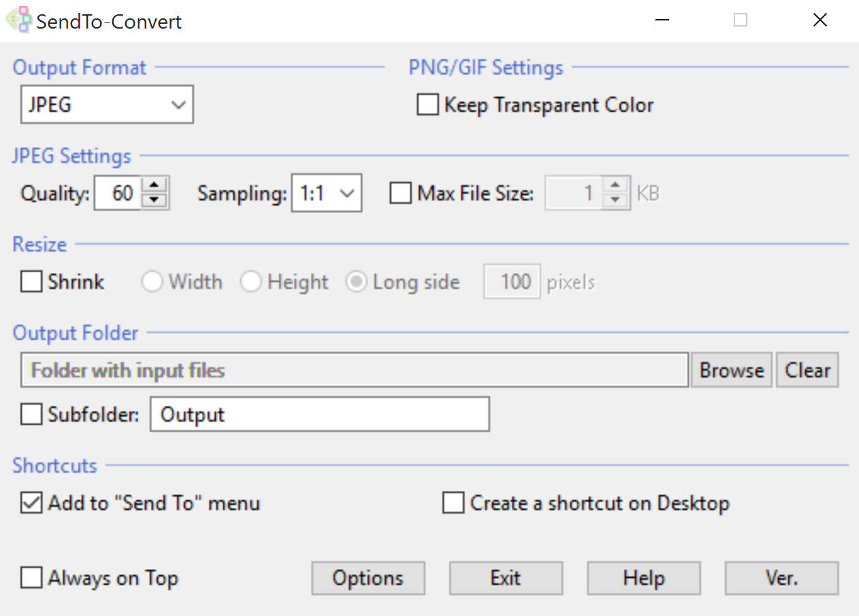Viewport: 859px width, 616px height.
Task: Click the Ver. button
Action: (x=781, y=578)
